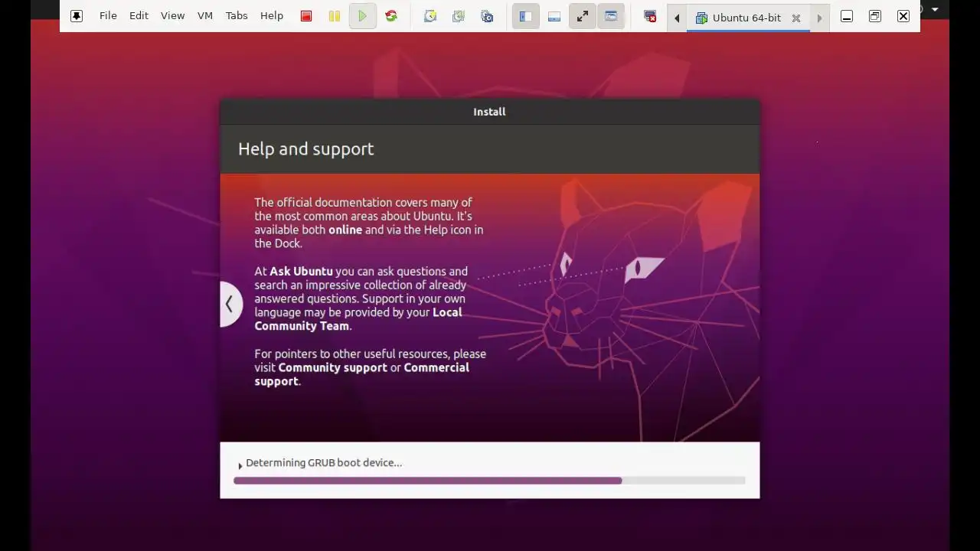
Task: Open the VM menu
Action: [205, 16]
